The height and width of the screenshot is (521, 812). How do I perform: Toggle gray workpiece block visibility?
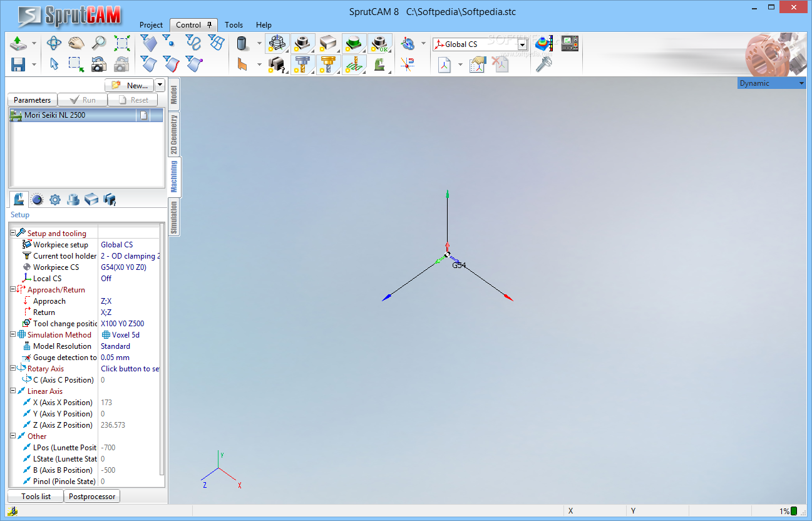click(329, 43)
